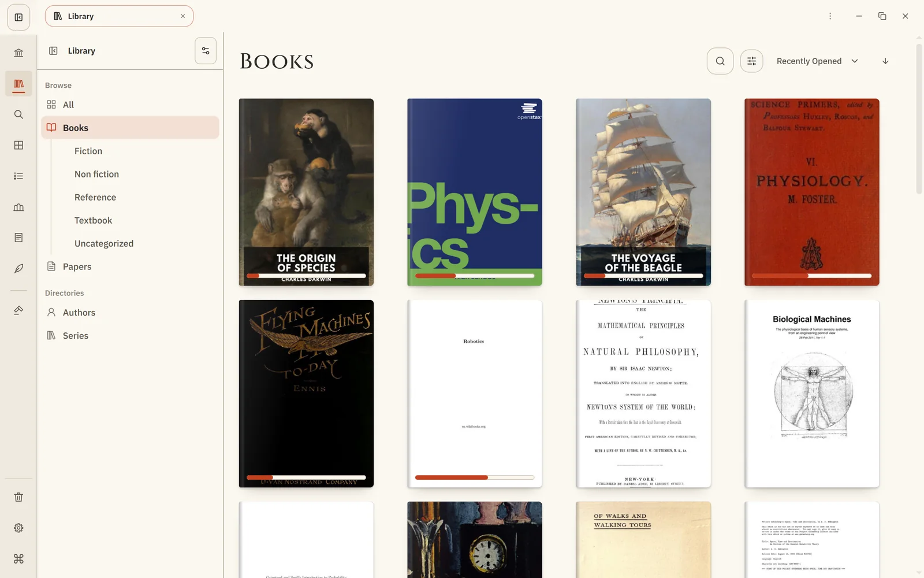Select the library books icon in rail

[x=18, y=84]
